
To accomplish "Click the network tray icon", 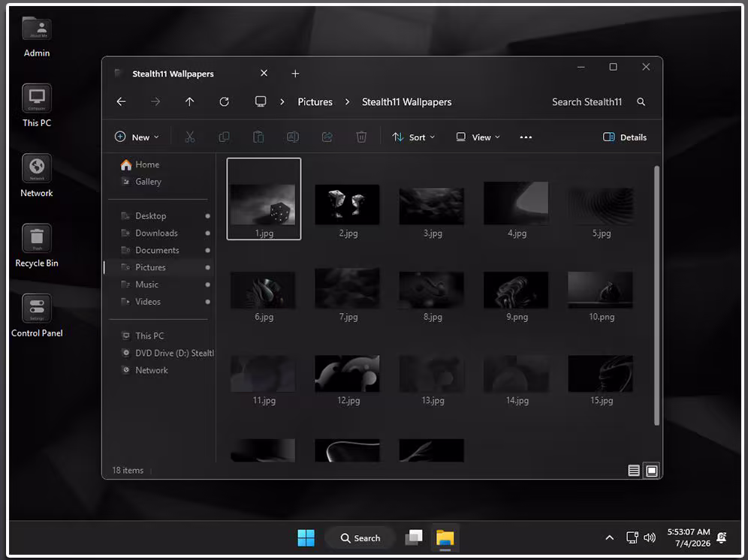I will pyautogui.click(x=632, y=538).
